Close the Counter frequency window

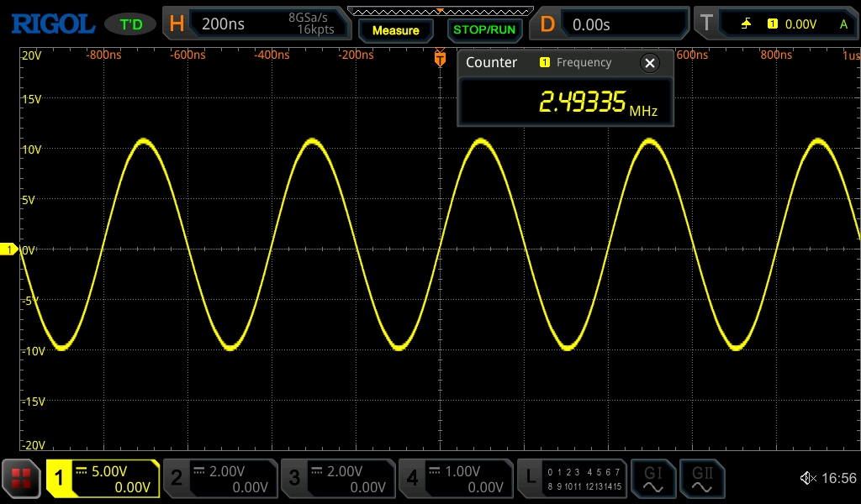pyautogui.click(x=649, y=63)
